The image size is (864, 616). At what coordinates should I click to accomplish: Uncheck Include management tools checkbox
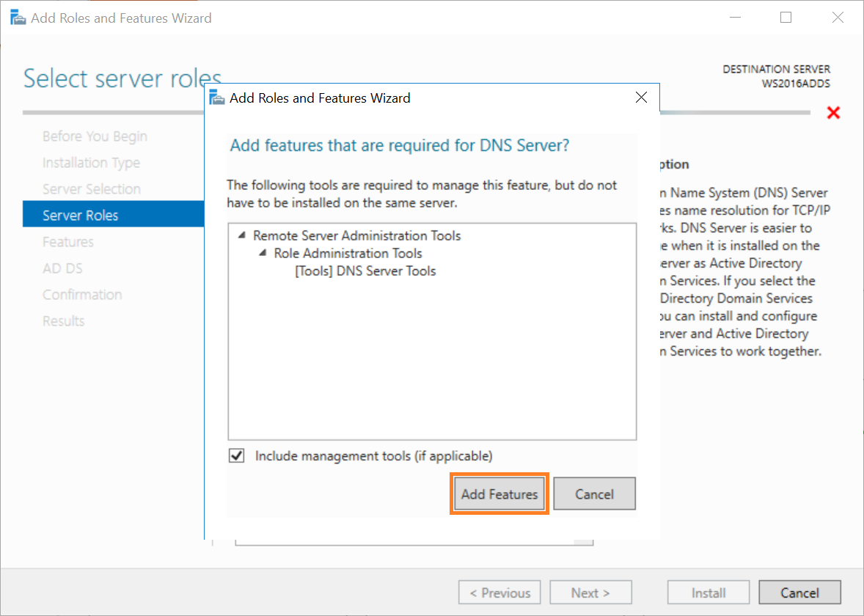point(237,455)
